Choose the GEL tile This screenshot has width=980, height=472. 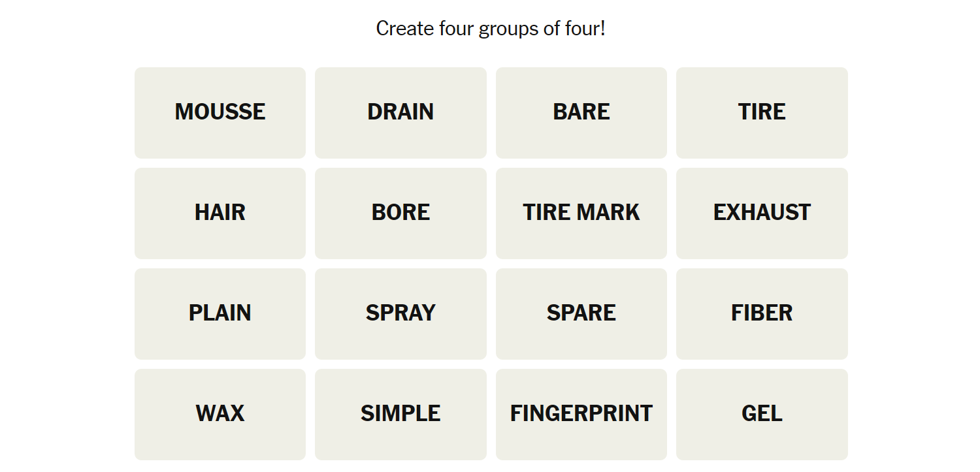762,414
